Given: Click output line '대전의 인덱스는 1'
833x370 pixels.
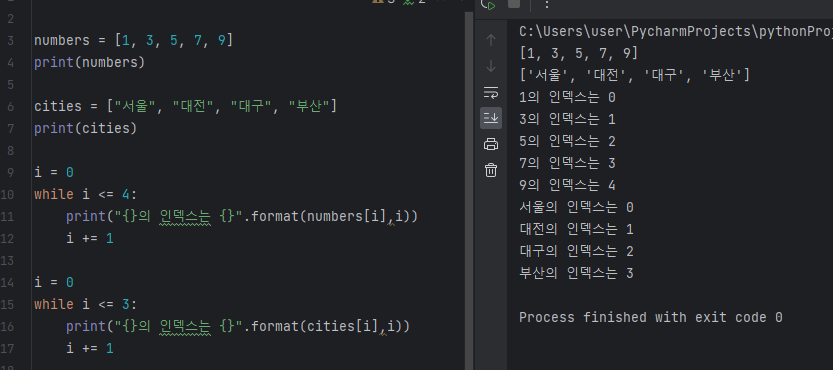Looking at the screenshot, I should [576, 229].
